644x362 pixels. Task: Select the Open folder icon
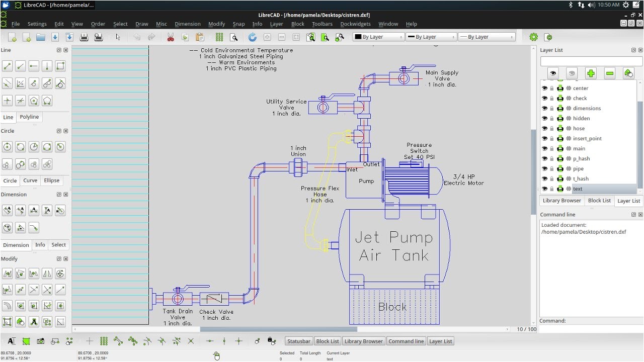pyautogui.click(x=41, y=37)
